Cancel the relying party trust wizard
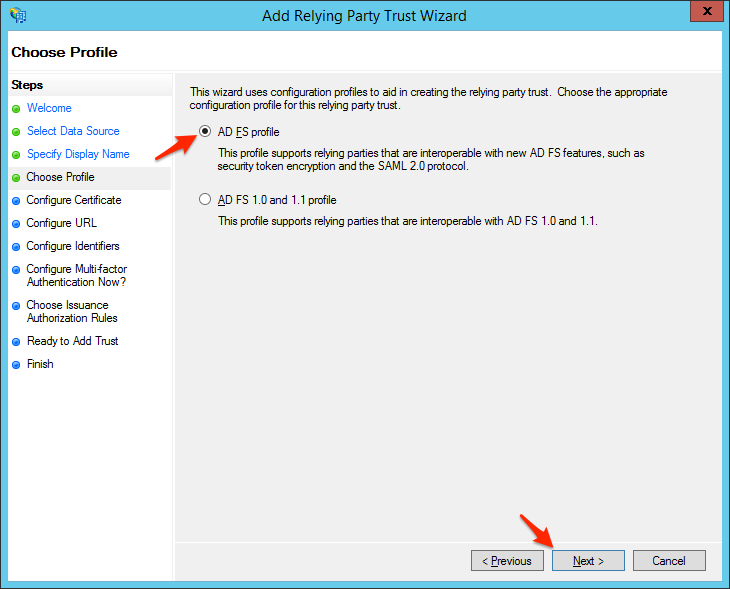 coord(669,561)
